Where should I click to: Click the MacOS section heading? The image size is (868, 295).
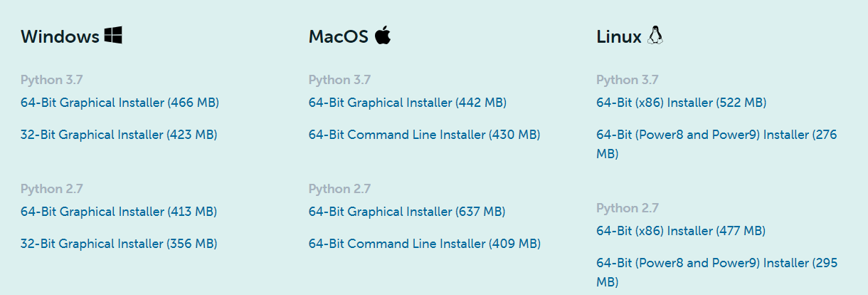pos(350,36)
